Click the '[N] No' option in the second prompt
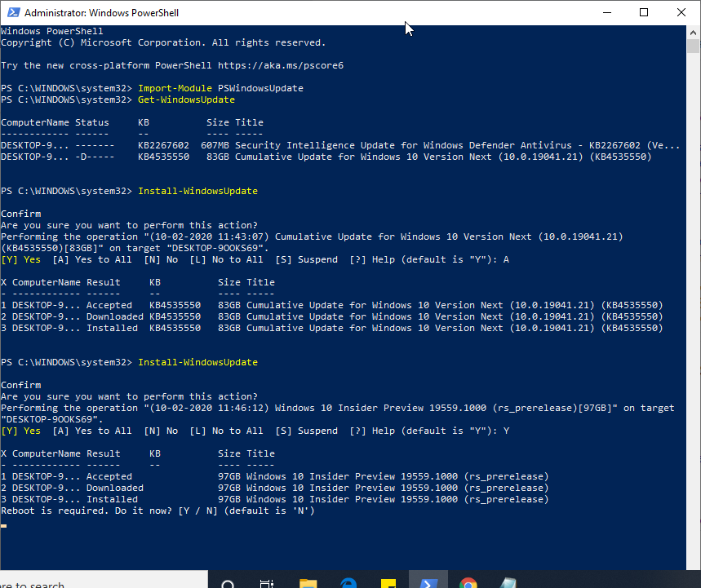Screen dimensions: 701x588 161,431
